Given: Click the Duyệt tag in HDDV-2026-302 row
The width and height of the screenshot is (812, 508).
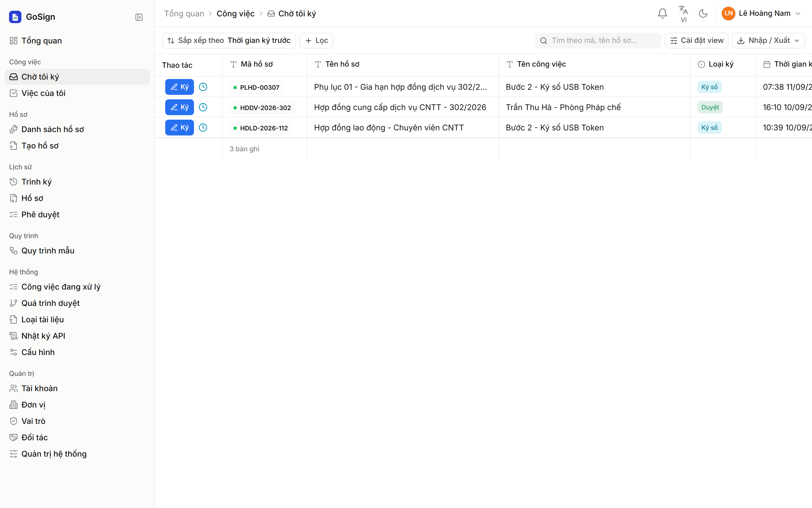Looking at the screenshot, I should click(710, 107).
